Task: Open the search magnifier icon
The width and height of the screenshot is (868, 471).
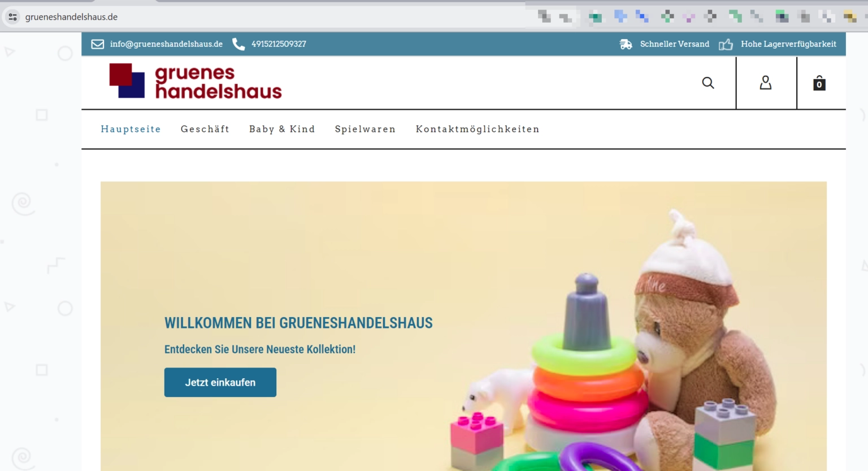Action: pyautogui.click(x=708, y=83)
